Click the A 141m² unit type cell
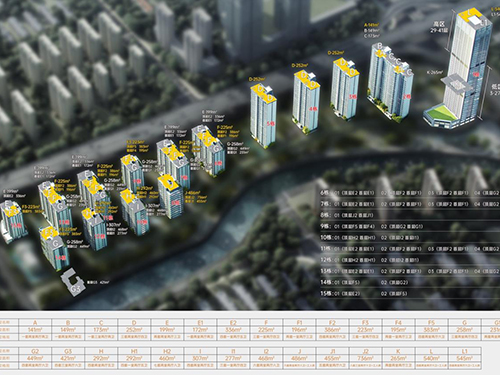500x375 pixels. click(35, 329)
